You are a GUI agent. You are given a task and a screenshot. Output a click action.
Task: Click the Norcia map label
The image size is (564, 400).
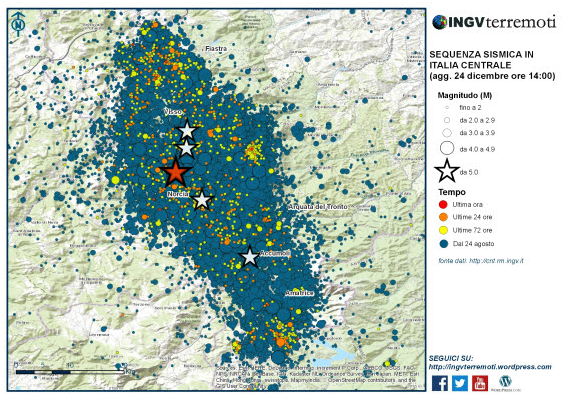tap(178, 194)
